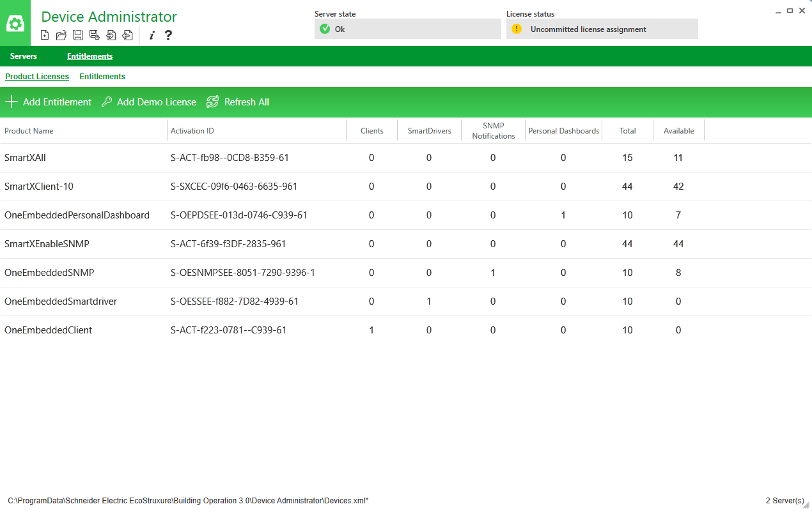
Task: Click the Save As floppy-with-gear icon
Action: pyautogui.click(x=95, y=35)
